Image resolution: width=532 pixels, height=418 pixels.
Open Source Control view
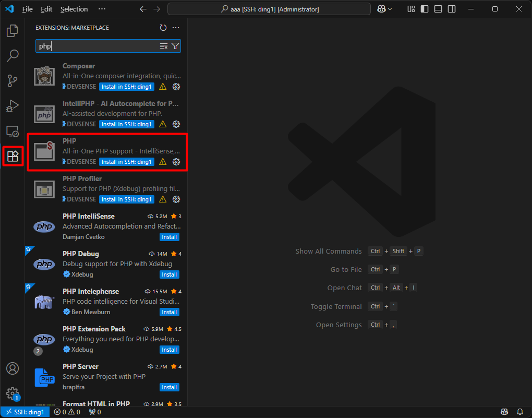[13, 81]
